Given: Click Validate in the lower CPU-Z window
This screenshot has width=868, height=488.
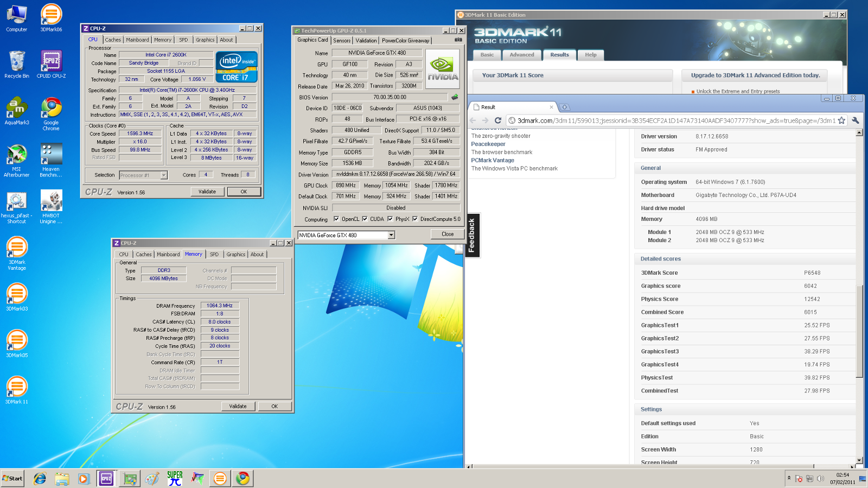Looking at the screenshot, I should 238,406.
